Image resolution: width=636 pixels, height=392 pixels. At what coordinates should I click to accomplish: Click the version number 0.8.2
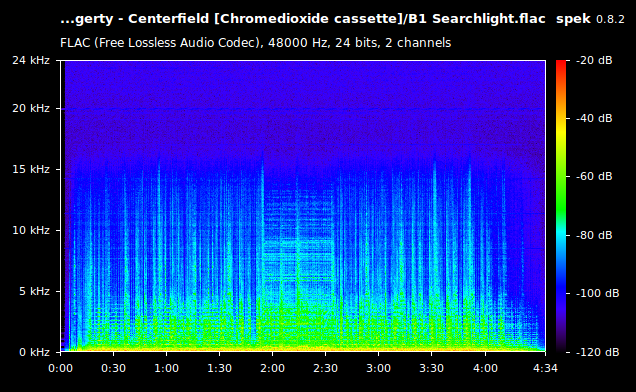point(610,19)
